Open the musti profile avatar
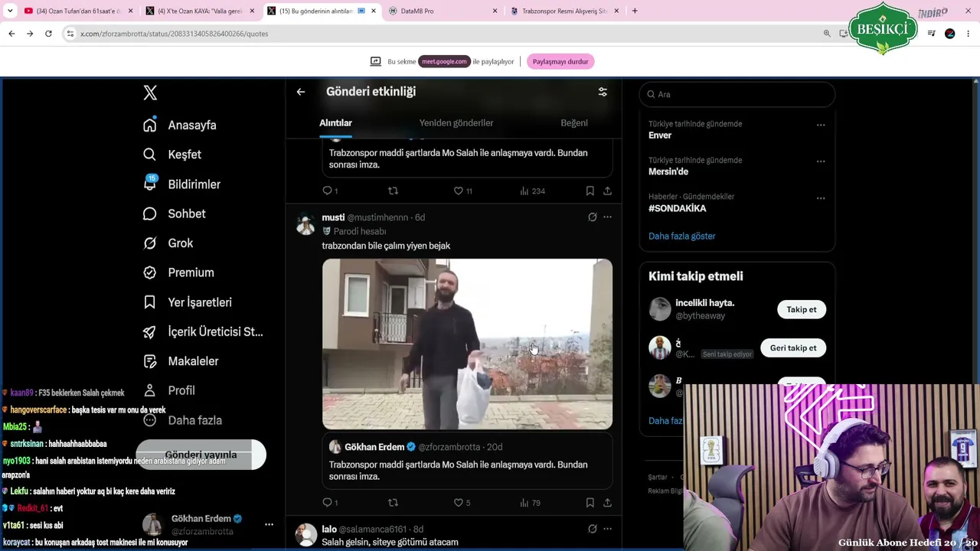This screenshot has height=551, width=980. (x=306, y=223)
